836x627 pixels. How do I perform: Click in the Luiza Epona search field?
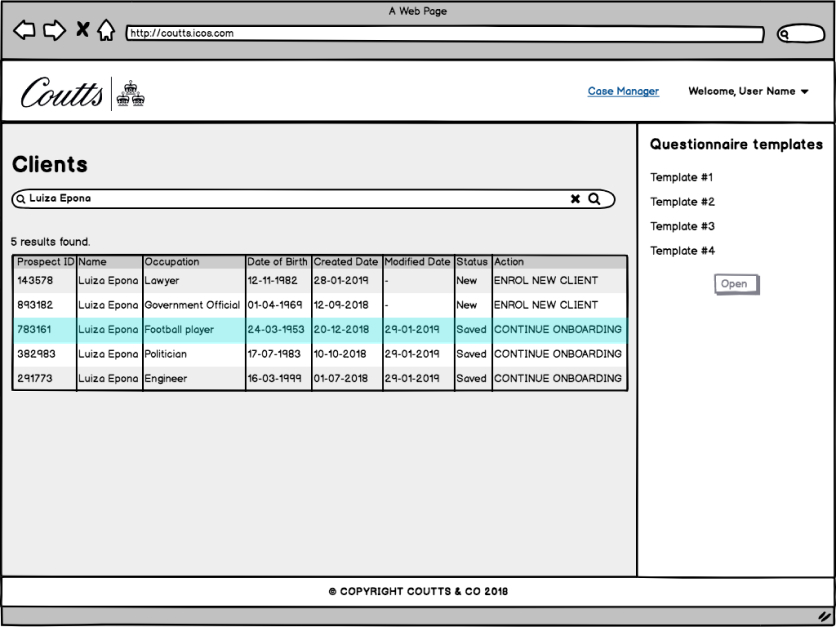(300, 199)
